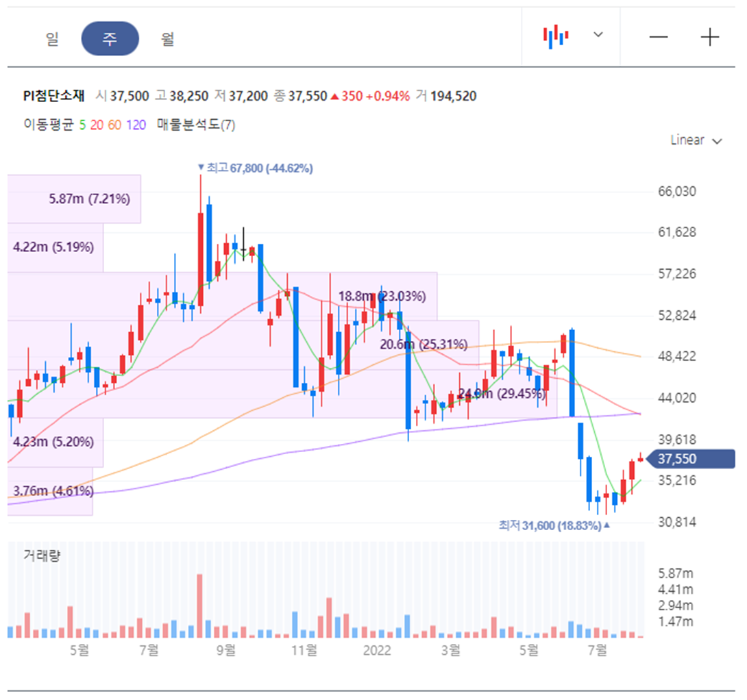Select the 24.0m (29.45%) volume profile label
Screen dimensions: 747x700
(502, 394)
